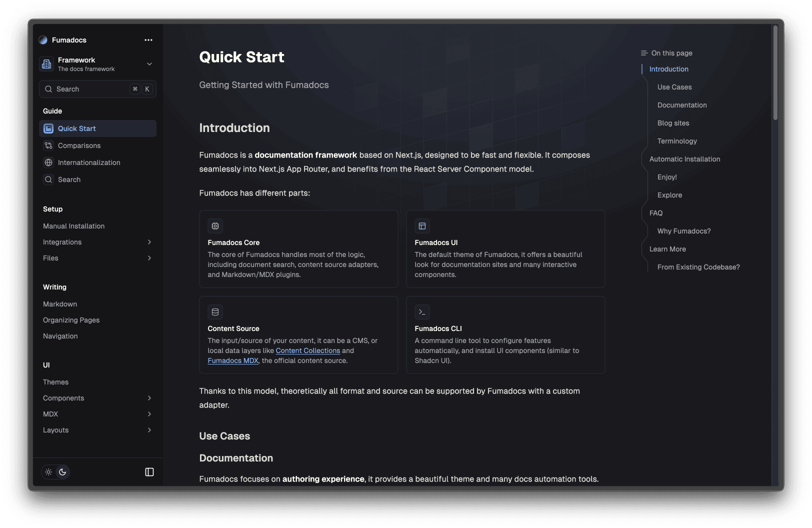Open Internationalization page via globe icon
Viewport: 812px width, 528px height.
click(x=48, y=162)
